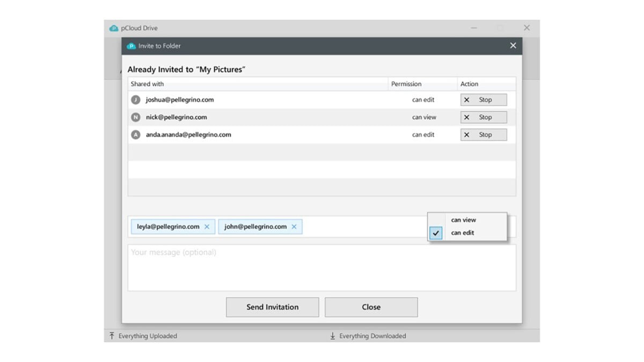This screenshot has width=644, height=362.
Task: Click joshua's J avatar icon
Action: tap(136, 100)
